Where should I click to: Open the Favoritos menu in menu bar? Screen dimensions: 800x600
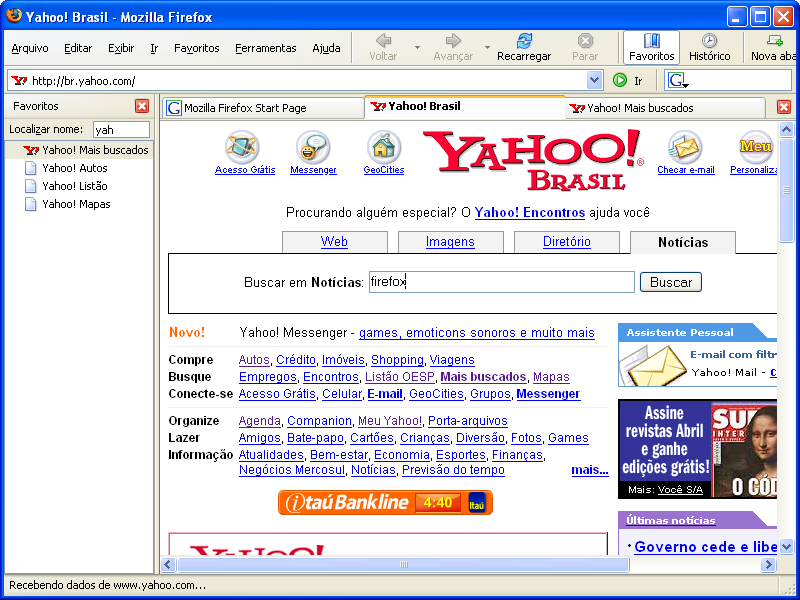coord(196,48)
